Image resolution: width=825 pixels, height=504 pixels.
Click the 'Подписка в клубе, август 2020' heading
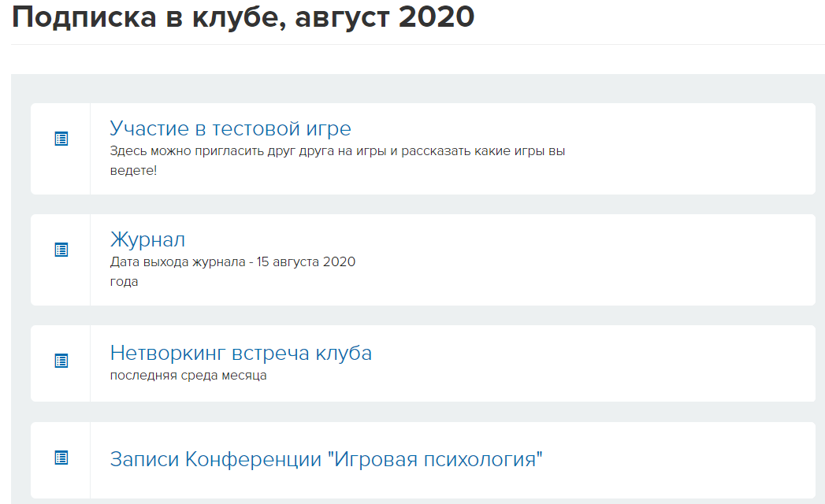click(x=243, y=17)
